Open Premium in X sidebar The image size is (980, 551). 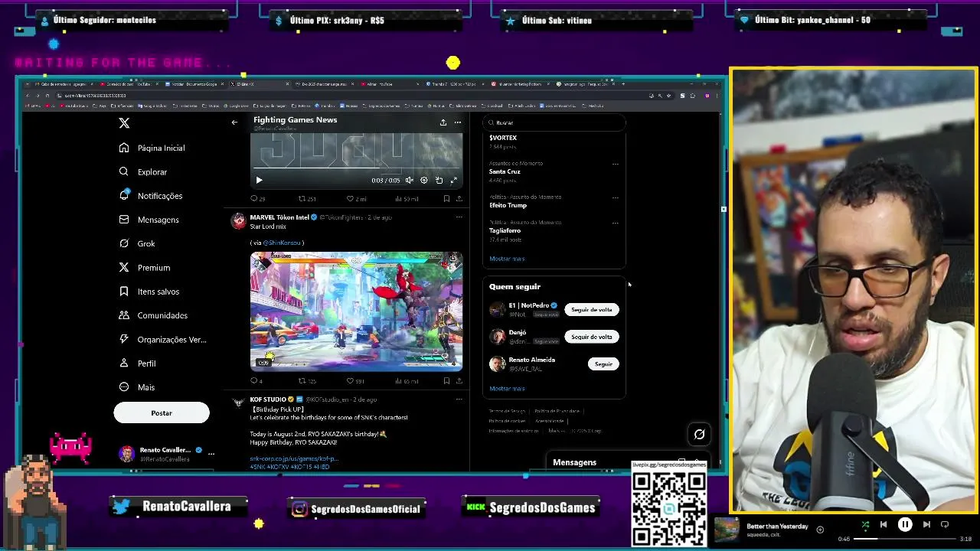pos(145,268)
